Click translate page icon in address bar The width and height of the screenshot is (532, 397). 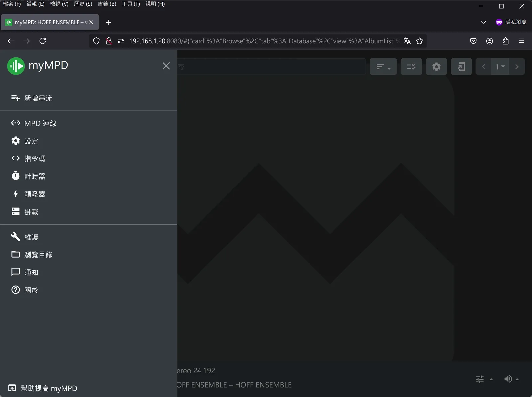[x=407, y=41]
